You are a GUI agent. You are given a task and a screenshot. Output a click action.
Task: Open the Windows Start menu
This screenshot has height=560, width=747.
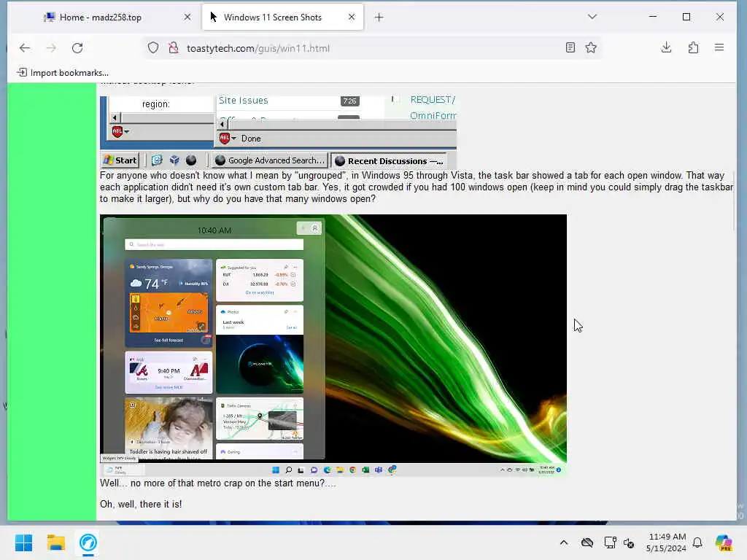pyautogui.click(x=23, y=542)
